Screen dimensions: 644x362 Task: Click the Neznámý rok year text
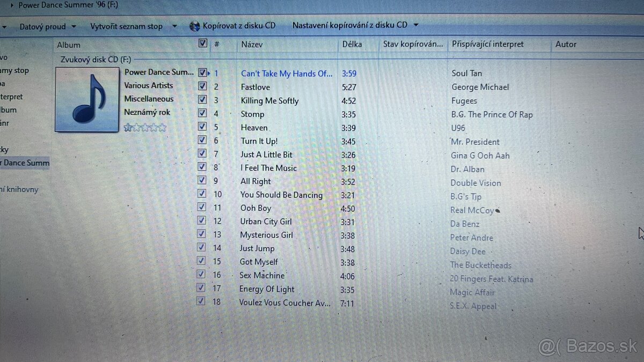pos(147,112)
